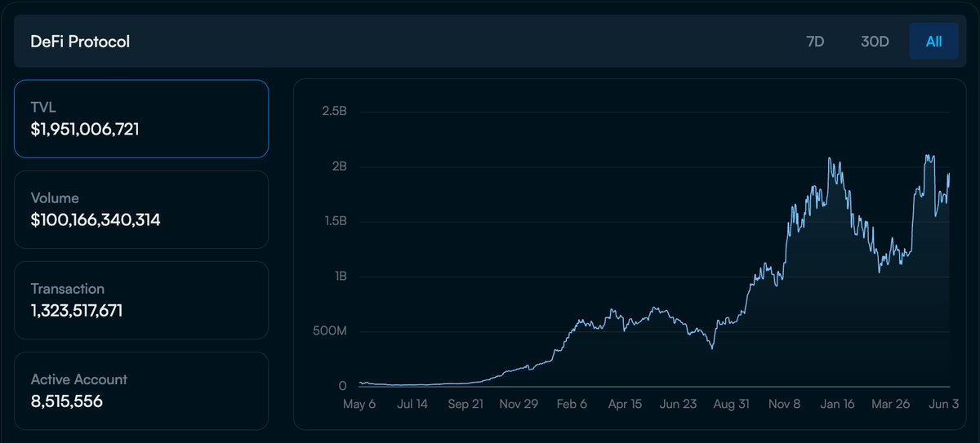980x443 pixels.
Task: Switch chart range to 30D
Action: pyautogui.click(x=875, y=42)
